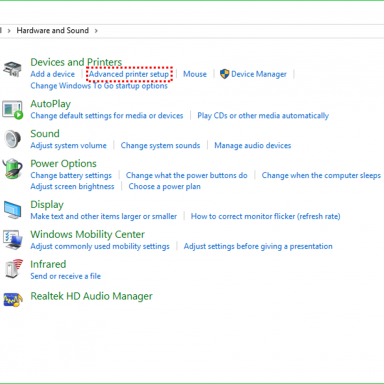
Task: Open Change system sounds link
Action: [x=160, y=145]
